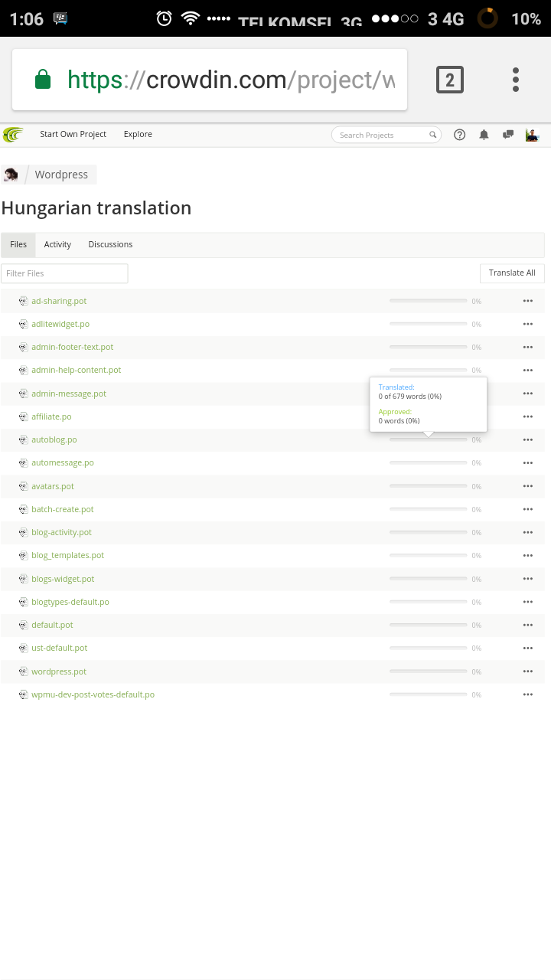
Task: Open more options for admin-message.pot
Action: pos(527,394)
